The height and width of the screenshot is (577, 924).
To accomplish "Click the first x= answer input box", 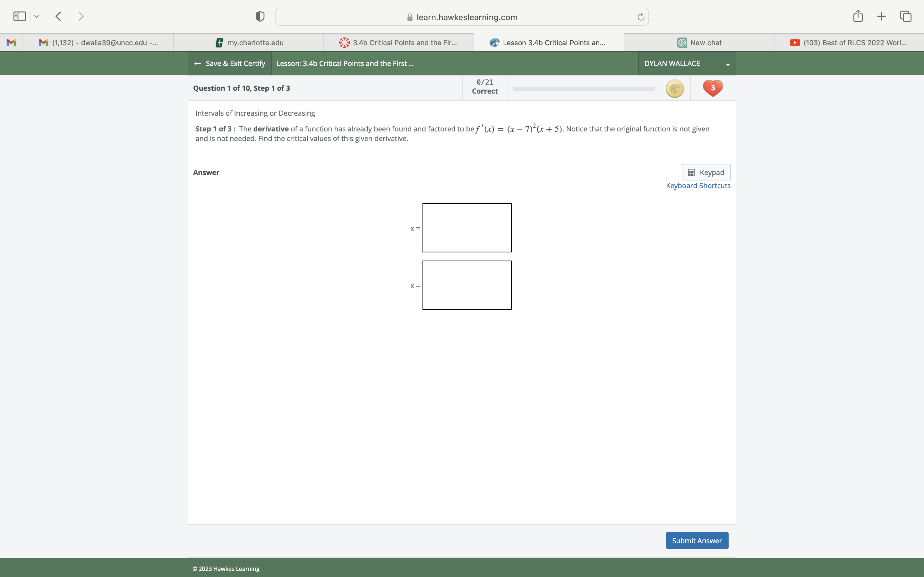I will pyautogui.click(x=466, y=228).
